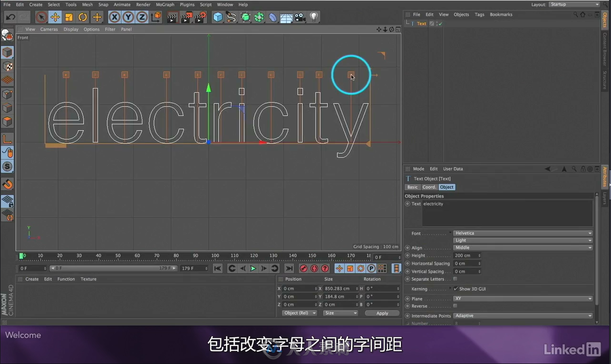Screen dimensions: 611x364
Task: Open the spline pen tool icon
Action: 232,17
